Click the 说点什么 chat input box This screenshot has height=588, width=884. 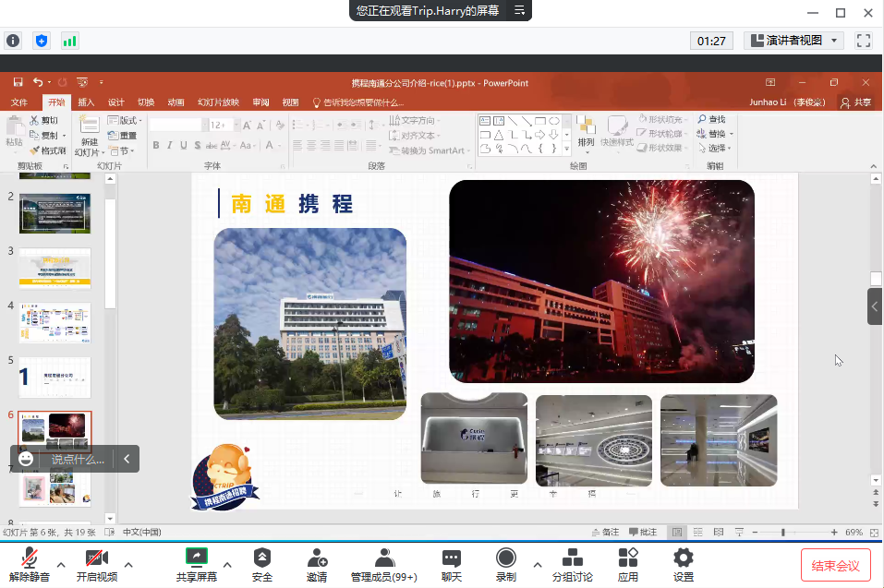78,459
